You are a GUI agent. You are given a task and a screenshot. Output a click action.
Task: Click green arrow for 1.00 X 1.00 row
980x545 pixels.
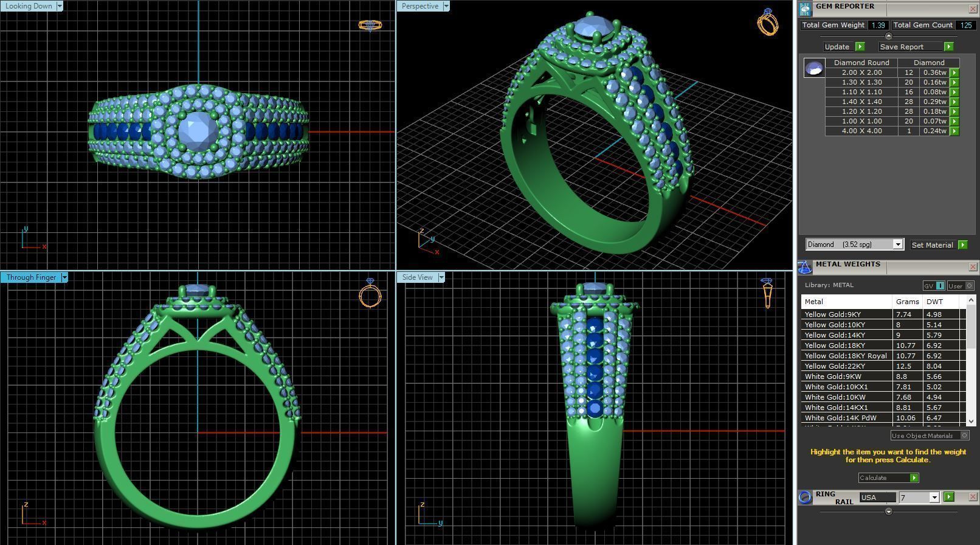click(x=954, y=121)
